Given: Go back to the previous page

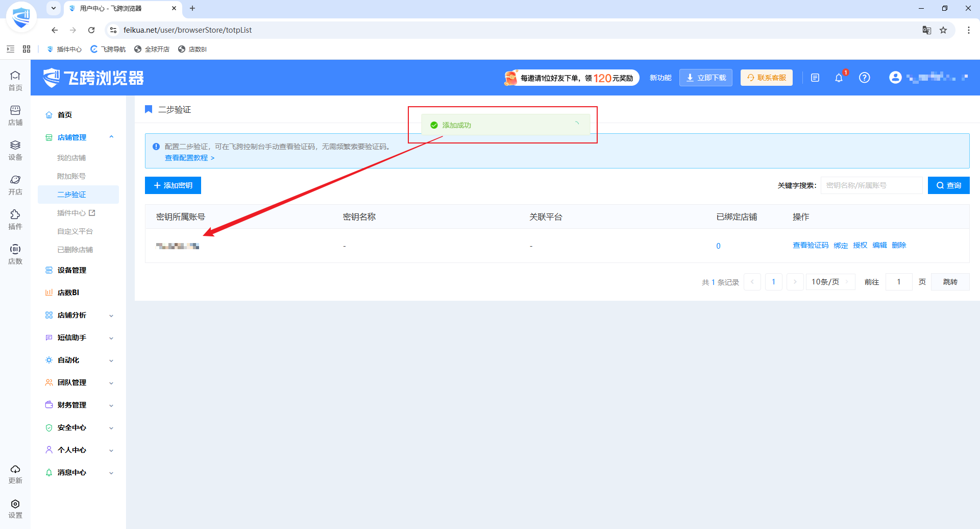Looking at the screenshot, I should (x=55, y=30).
